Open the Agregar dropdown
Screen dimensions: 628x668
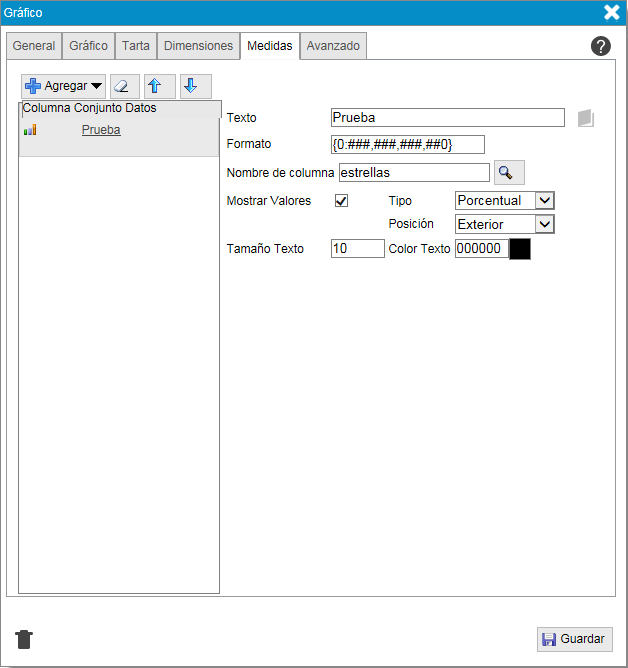click(63, 86)
